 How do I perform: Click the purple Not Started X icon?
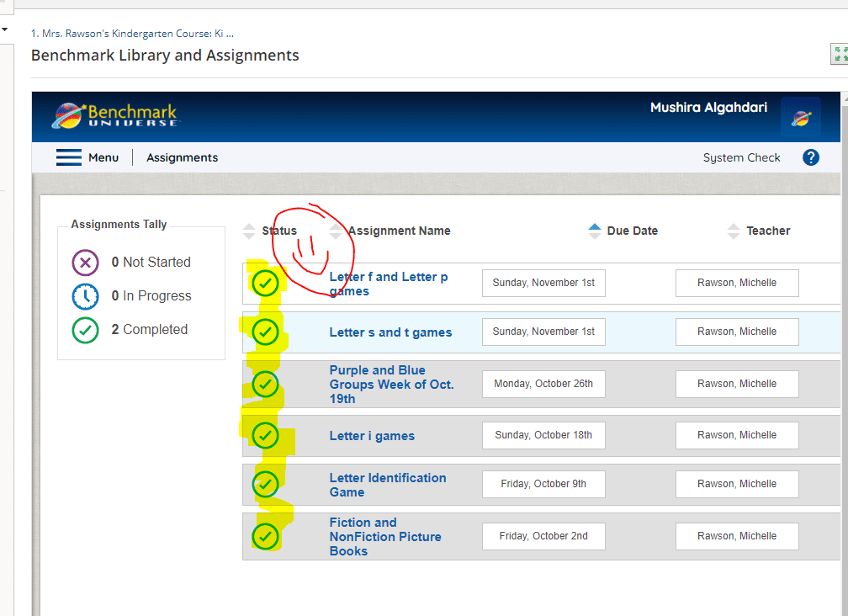click(x=86, y=263)
